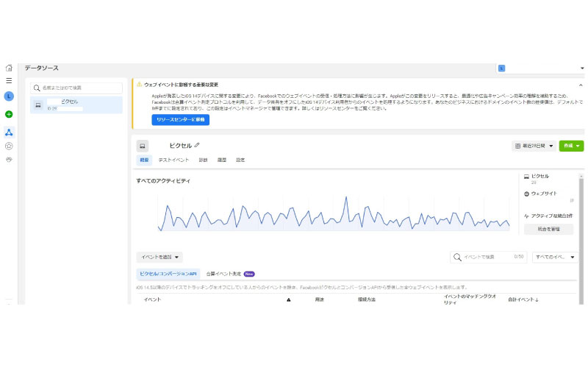The height and width of the screenshot is (368, 588).
Task: Select the ピクセル entry in data source list
Action: pos(76,105)
